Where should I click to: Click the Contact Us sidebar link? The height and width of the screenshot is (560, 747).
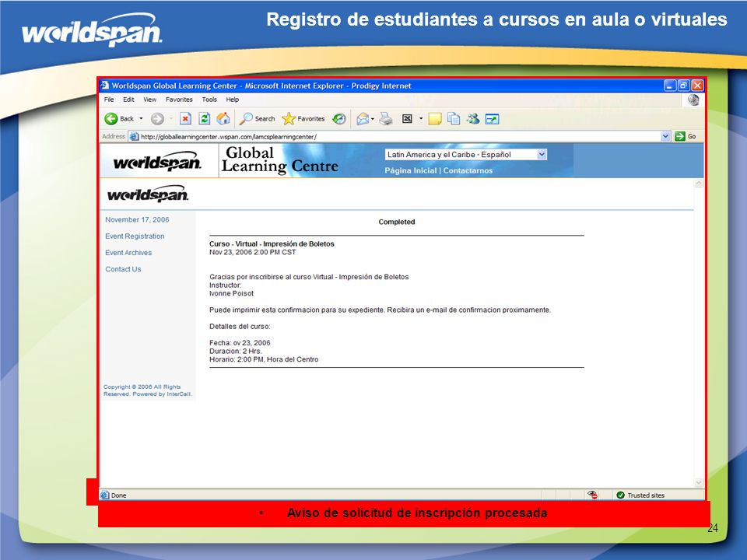(124, 269)
